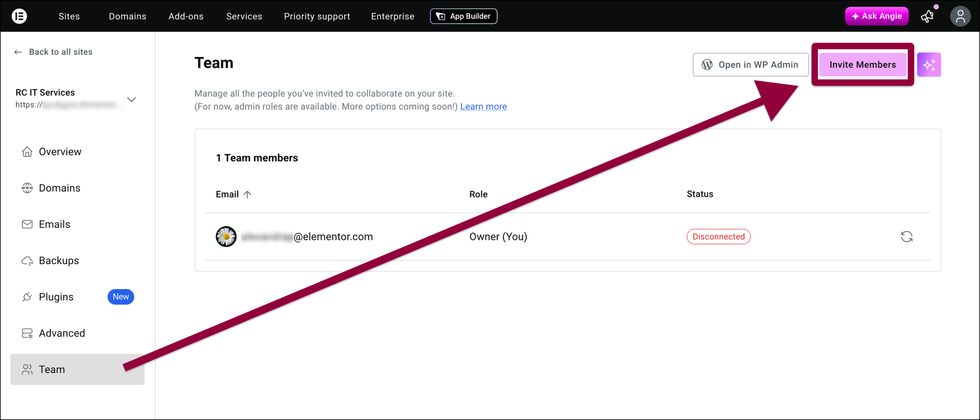Expand the RC IT Services site dropdown

coord(132,100)
